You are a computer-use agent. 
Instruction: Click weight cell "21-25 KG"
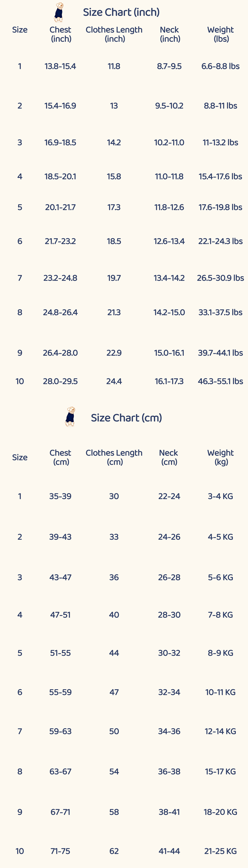(x=220, y=851)
